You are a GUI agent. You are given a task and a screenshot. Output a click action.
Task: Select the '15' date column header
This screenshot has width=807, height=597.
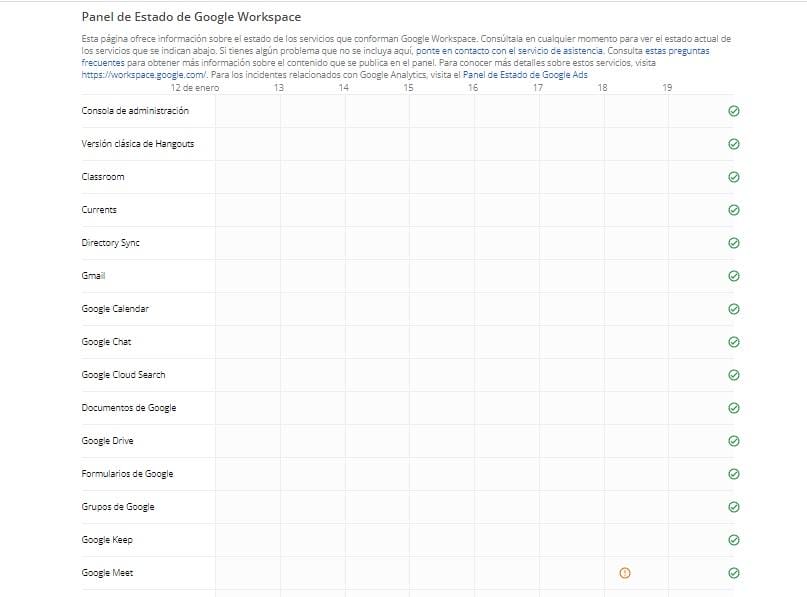pos(408,88)
